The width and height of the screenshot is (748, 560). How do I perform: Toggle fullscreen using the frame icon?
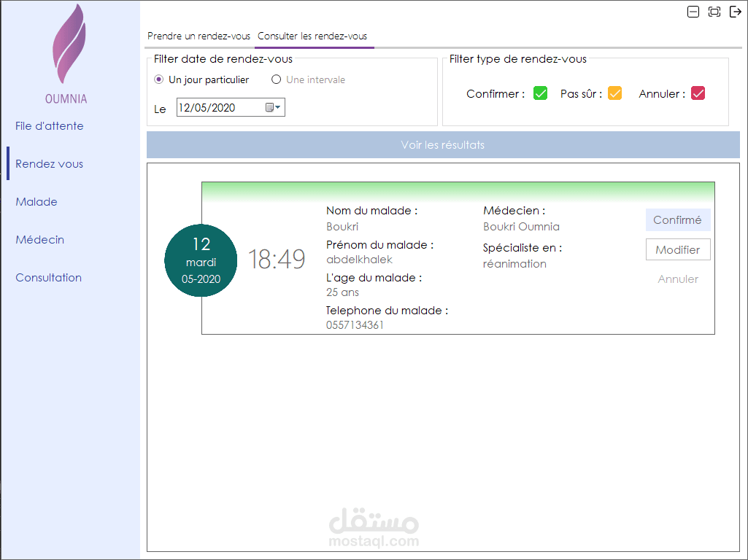[x=714, y=12]
